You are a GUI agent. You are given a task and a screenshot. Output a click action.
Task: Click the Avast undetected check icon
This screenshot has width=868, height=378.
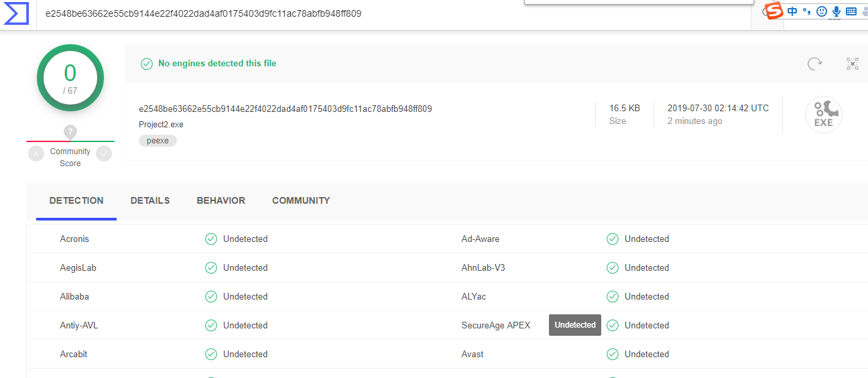pyautogui.click(x=613, y=354)
